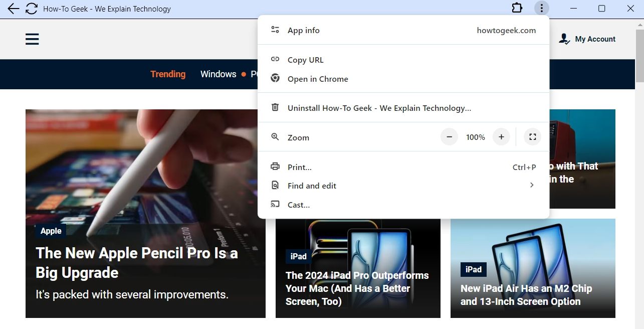Open The New Apple Pencil Pro headline
644x329 pixels.
coord(136,263)
